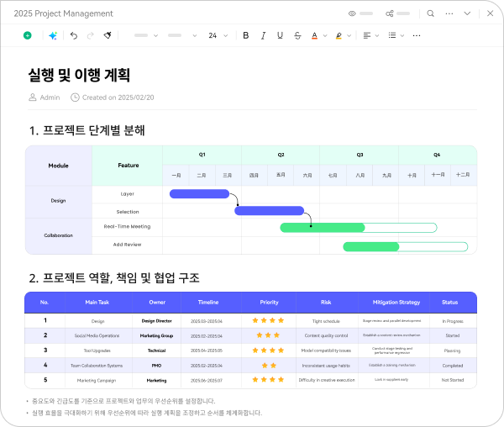Toggle italic formatting
This screenshot has width=504, height=427.
tap(263, 35)
